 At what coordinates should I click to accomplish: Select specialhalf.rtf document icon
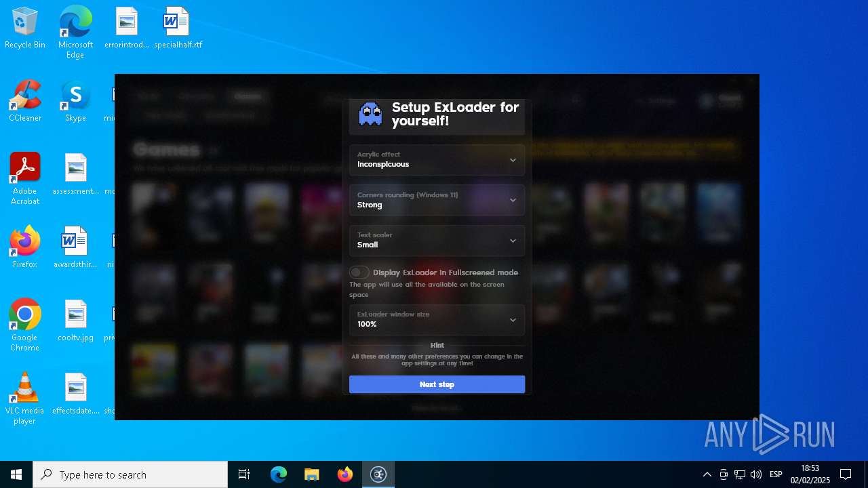click(178, 28)
